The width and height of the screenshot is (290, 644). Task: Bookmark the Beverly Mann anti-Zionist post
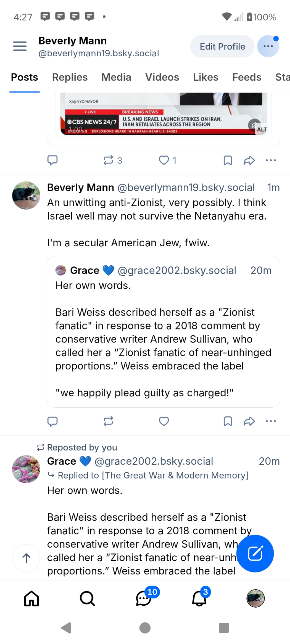pos(228,421)
